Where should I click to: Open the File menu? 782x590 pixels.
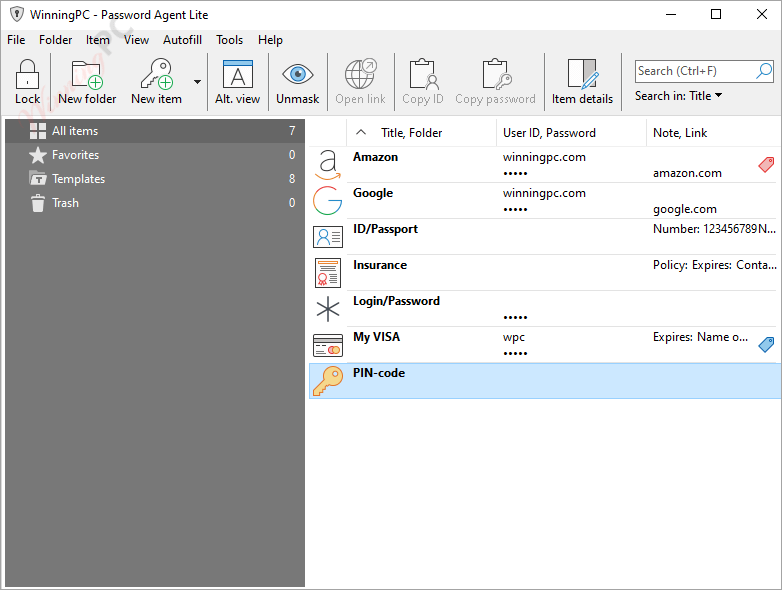click(x=16, y=40)
